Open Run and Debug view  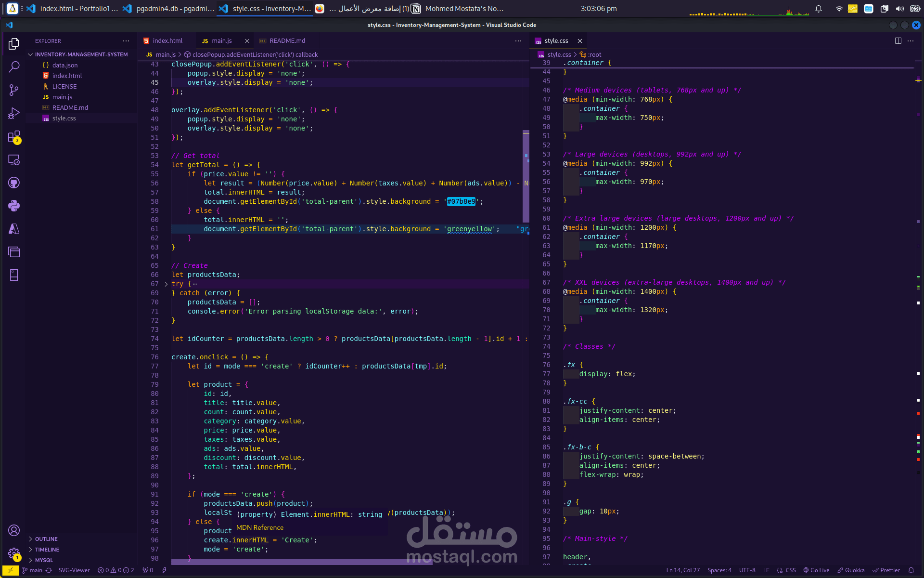14,113
